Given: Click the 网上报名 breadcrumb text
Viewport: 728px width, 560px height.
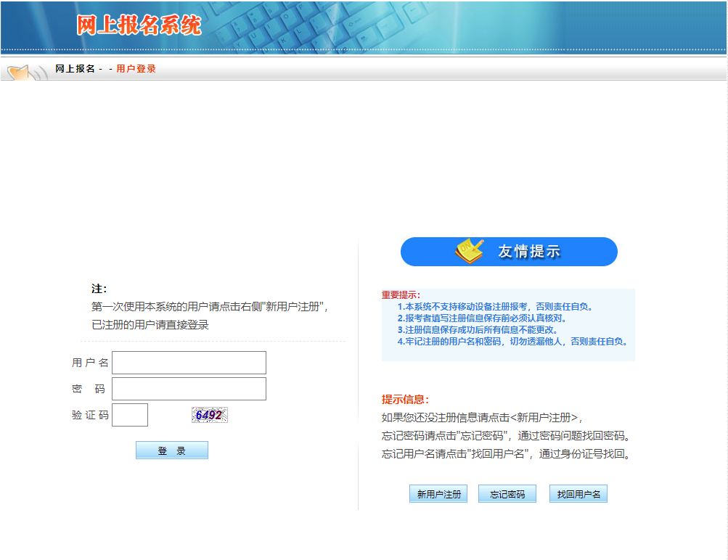Looking at the screenshot, I should (x=75, y=69).
